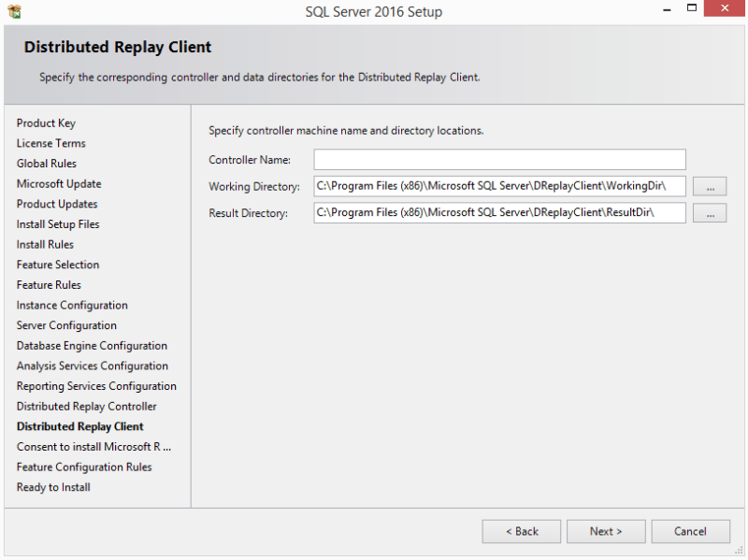748x560 pixels.
Task: Select the Global Rules step
Action: point(46,164)
